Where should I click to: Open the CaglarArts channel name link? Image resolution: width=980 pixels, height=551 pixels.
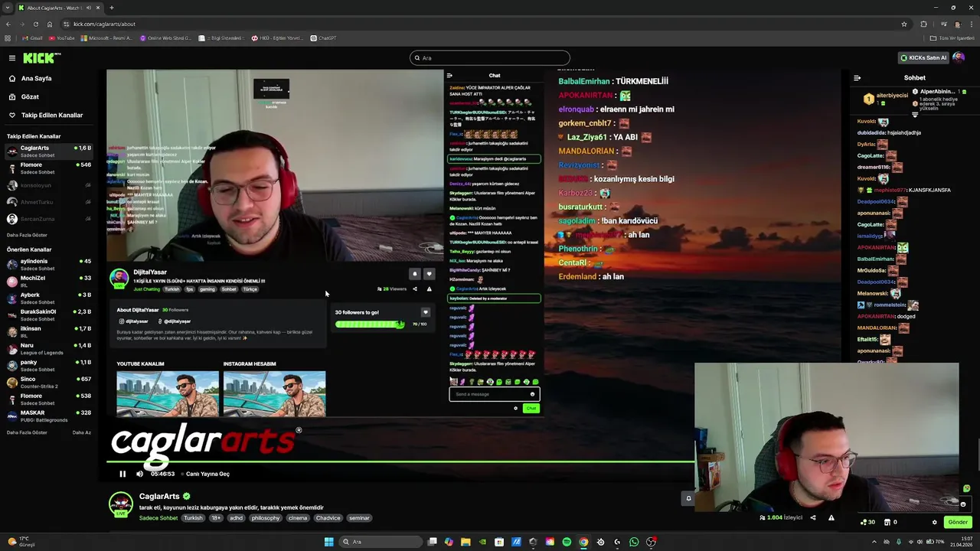pyautogui.click(x=159, y=497)
